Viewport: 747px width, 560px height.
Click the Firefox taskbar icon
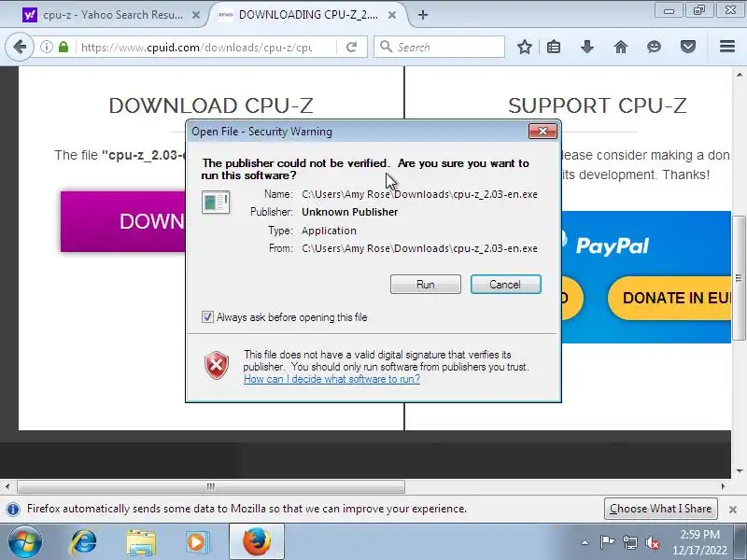point(256,542)
